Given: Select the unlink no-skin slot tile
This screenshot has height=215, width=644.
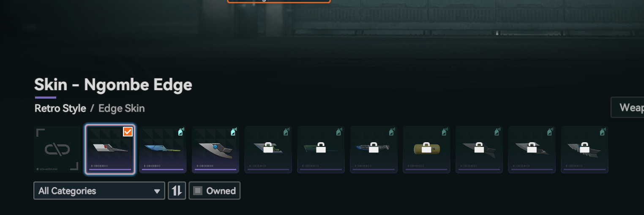Looking at the screenshot, I should (x=57, y=149).
